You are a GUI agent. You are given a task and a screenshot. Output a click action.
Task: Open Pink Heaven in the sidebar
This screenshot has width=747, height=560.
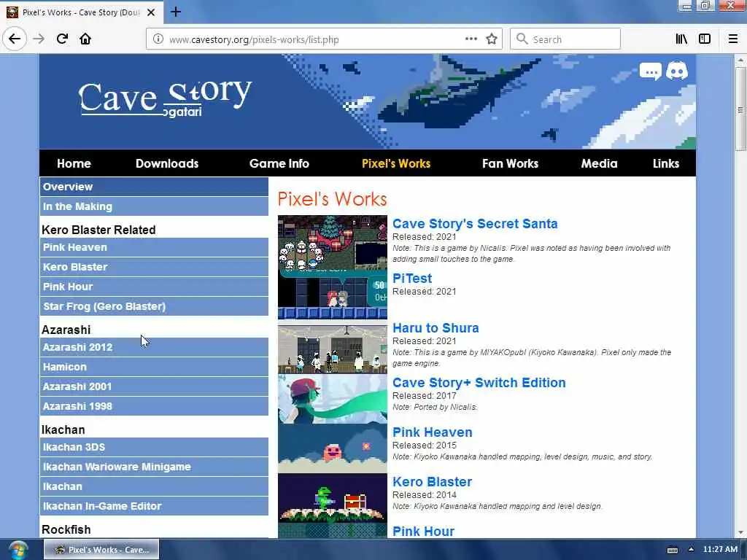click(x=154, y=247)
